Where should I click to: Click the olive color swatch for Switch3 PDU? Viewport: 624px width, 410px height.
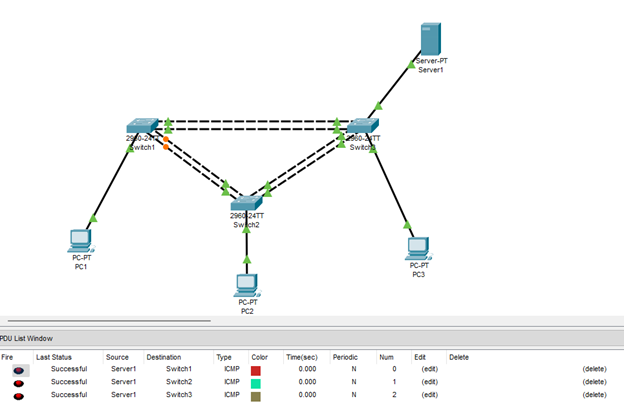tap(256, 395)
